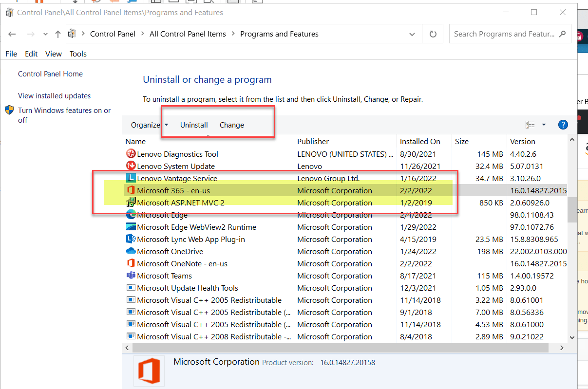Click the Lenovo System Update icon

coord(131,166)
